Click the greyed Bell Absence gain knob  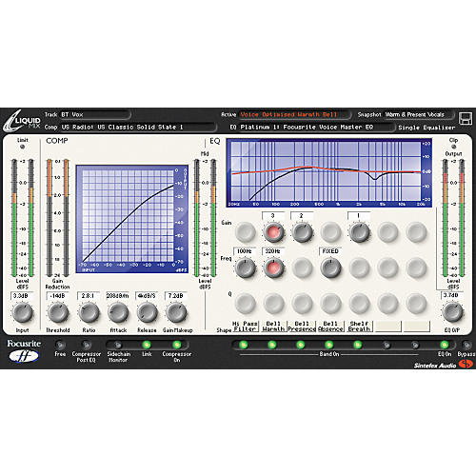tap(330, 232)
